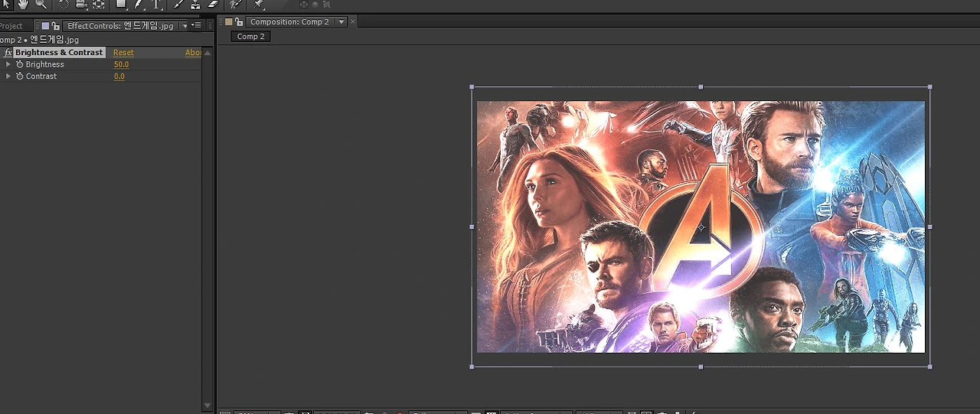Click the Comp 2 breadcrumb tab
This screenshot has width=980, height=414.
click(250, 37)
